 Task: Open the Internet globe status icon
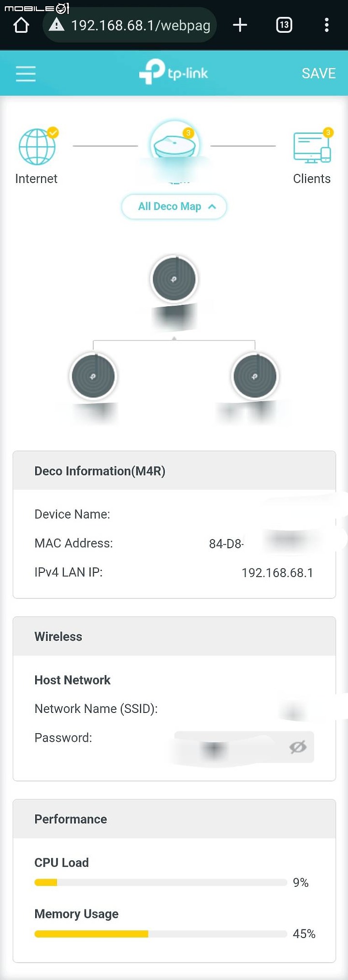coord(37,146)
